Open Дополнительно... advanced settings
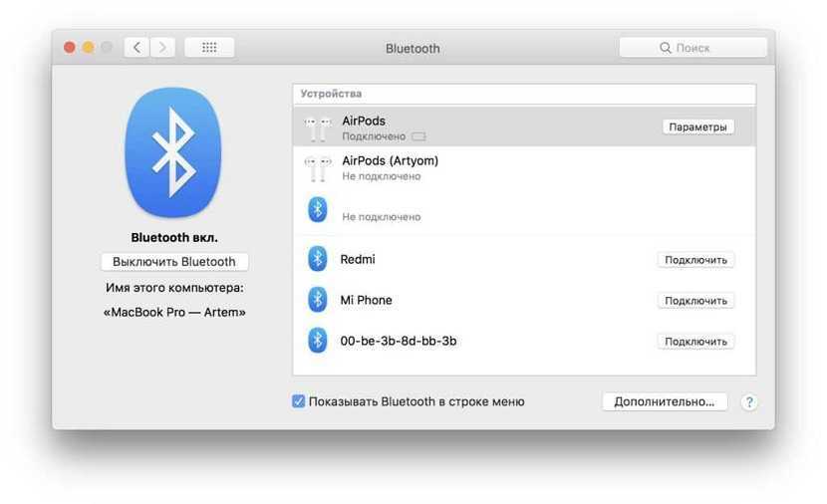This screenshot has width=827, height=504. point(665,401)
